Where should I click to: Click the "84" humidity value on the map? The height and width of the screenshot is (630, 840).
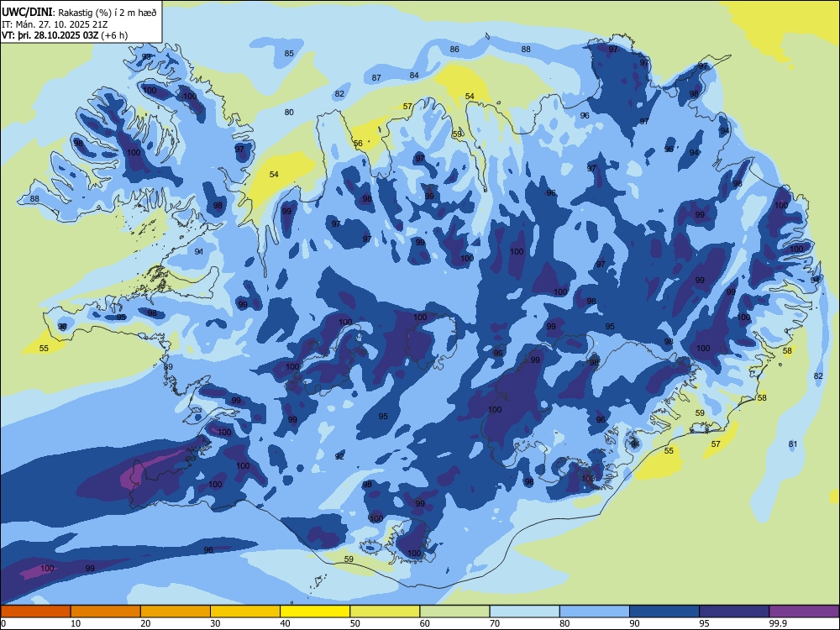coord(414,75)
